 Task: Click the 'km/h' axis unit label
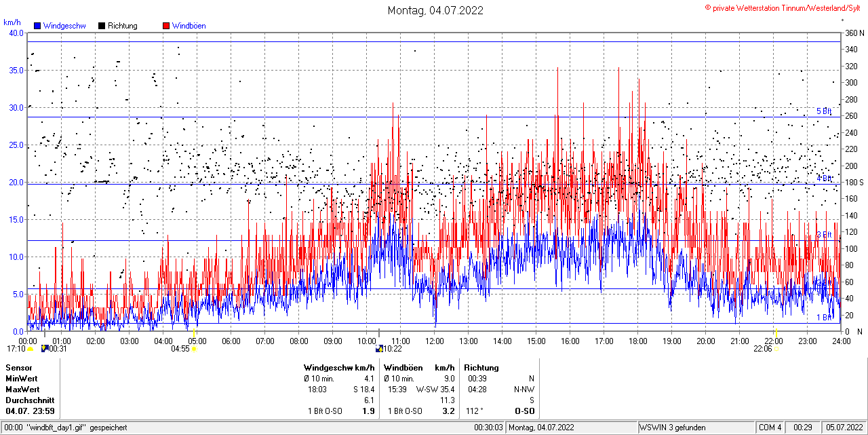[12, 22]
